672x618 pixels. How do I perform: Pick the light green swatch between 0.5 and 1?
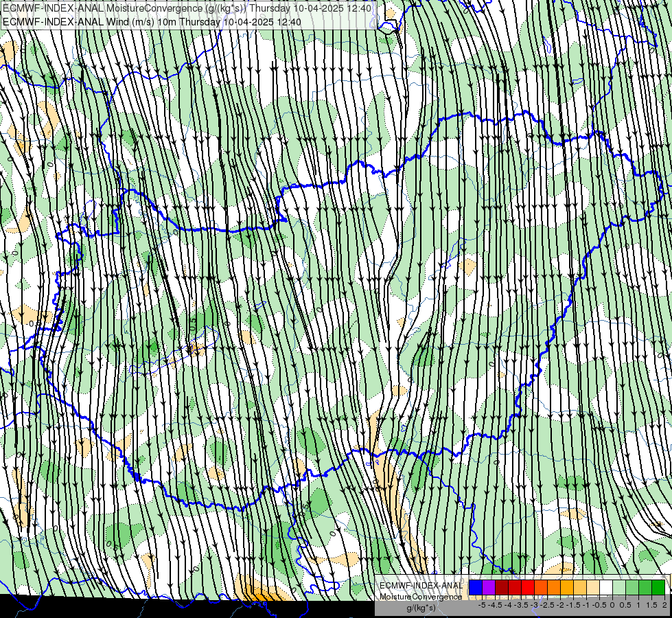(x=632, y=588)
